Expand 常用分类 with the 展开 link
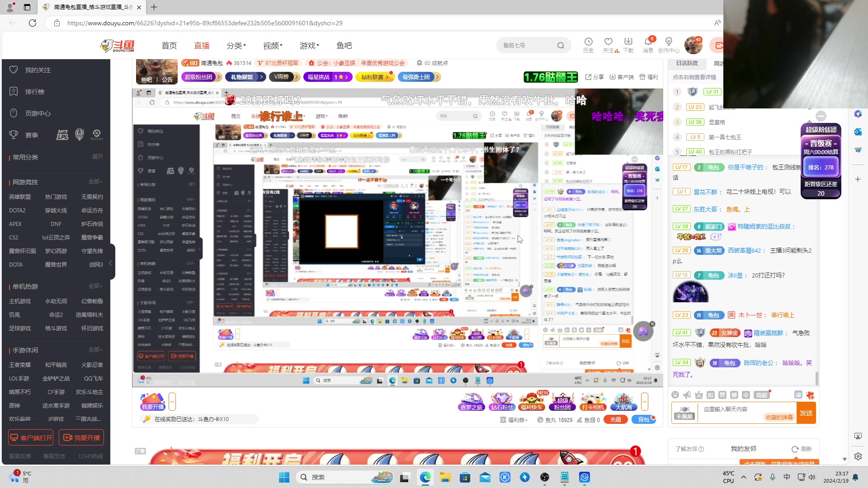The width and height of the screenshot is (868, 488). pos(98,157)
